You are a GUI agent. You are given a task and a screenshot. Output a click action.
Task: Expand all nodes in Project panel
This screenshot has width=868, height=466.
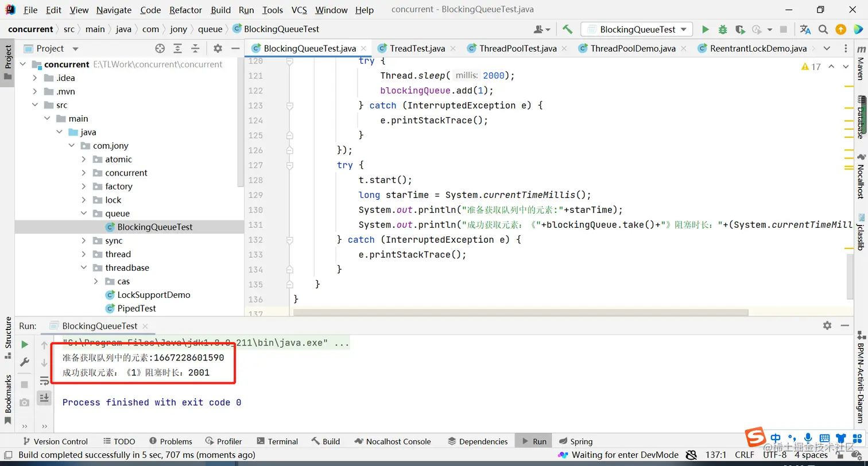pos(178,49)
